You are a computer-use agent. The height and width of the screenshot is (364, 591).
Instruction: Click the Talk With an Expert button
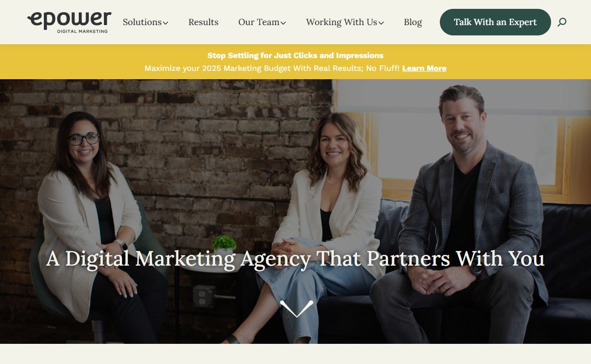pyautogui.click(x=495, y=22)
